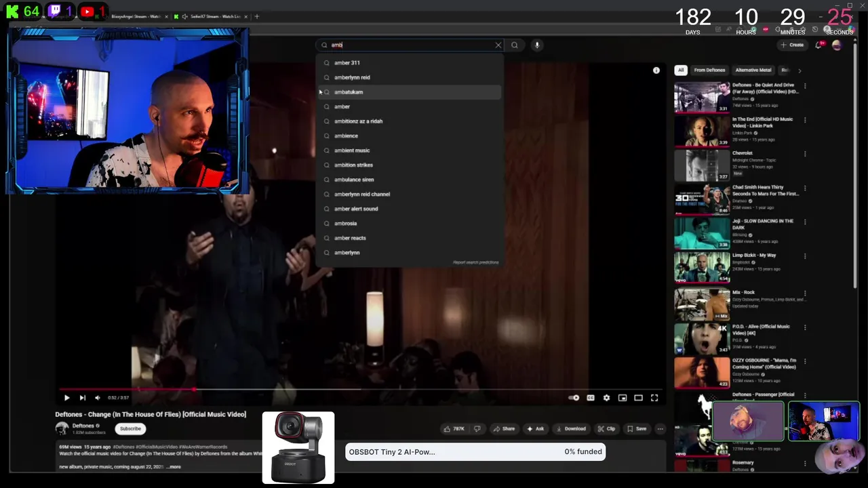868x488 pixels.
Task: Toggle the autoplay switch
Action: click(x=574, y=398)
